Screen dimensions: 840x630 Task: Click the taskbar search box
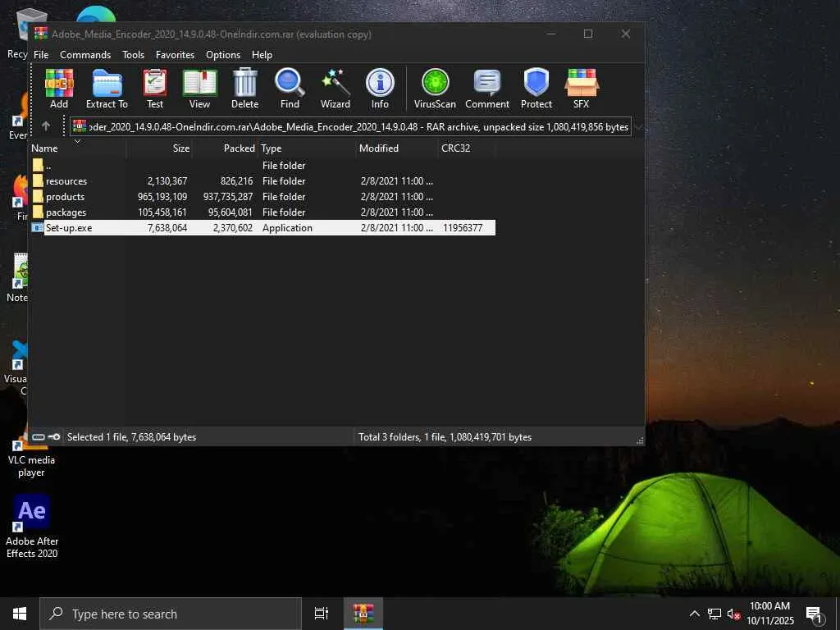point(171,614)
